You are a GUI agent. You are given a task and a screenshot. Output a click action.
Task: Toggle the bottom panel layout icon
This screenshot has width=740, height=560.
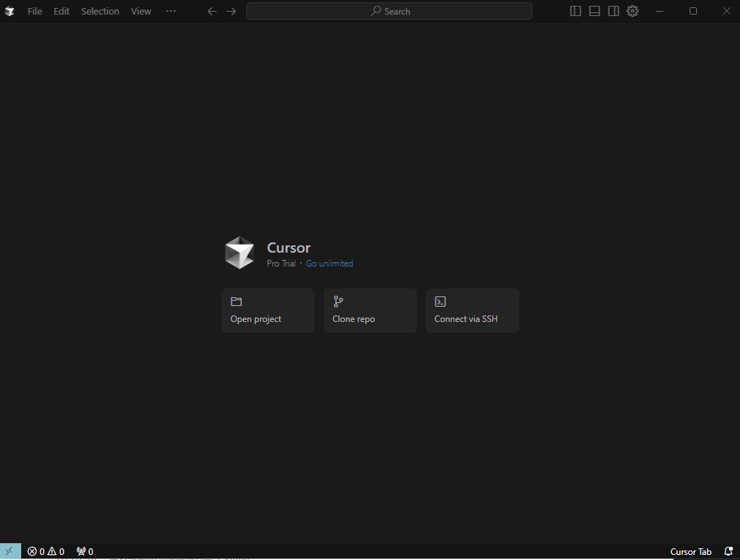coord(595,12)
